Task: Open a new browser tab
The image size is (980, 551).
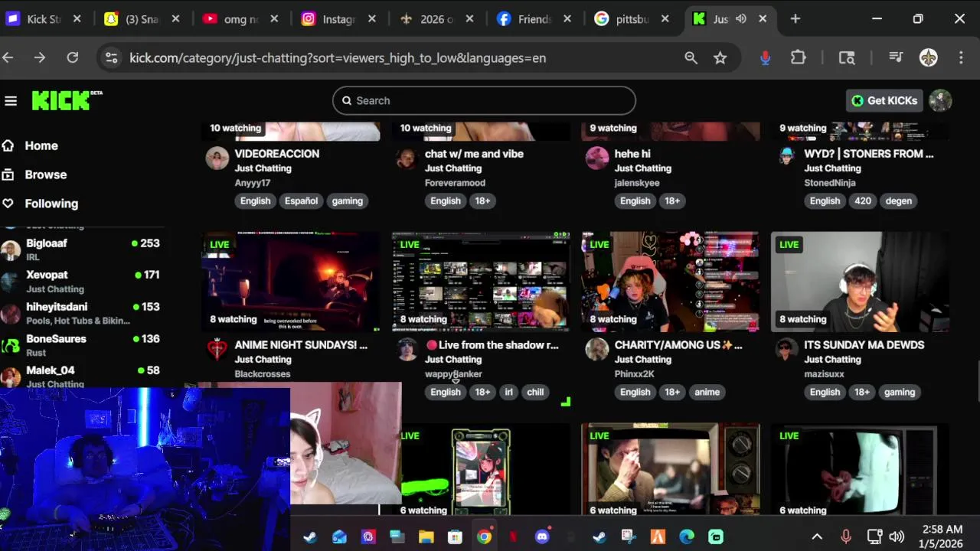Action: point(795,19)
